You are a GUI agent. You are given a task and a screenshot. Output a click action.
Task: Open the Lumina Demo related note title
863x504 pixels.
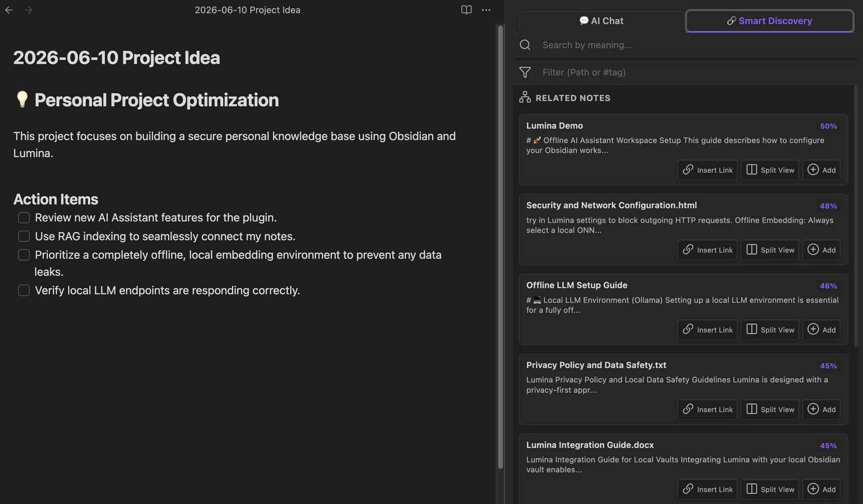point(555,126)
